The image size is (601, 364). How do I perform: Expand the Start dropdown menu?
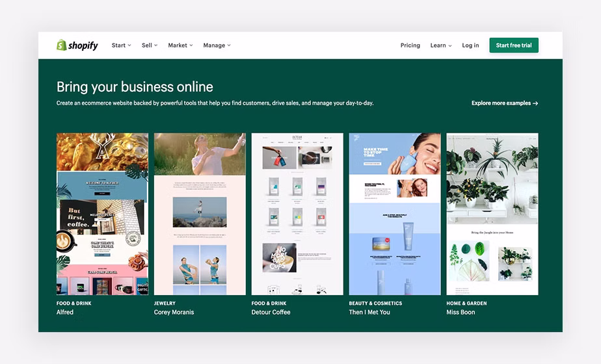pyautogui.click(x=121, y=45)
